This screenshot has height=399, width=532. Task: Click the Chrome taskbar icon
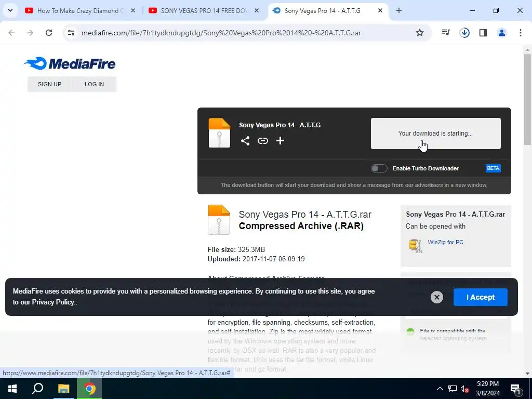pos(89,389)
